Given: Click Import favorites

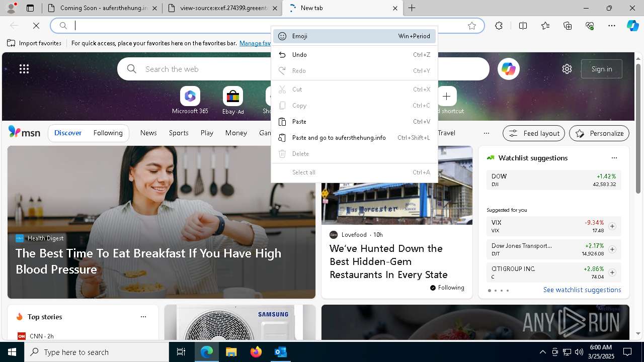Looking at the screenshot, I should coord(34,43).
